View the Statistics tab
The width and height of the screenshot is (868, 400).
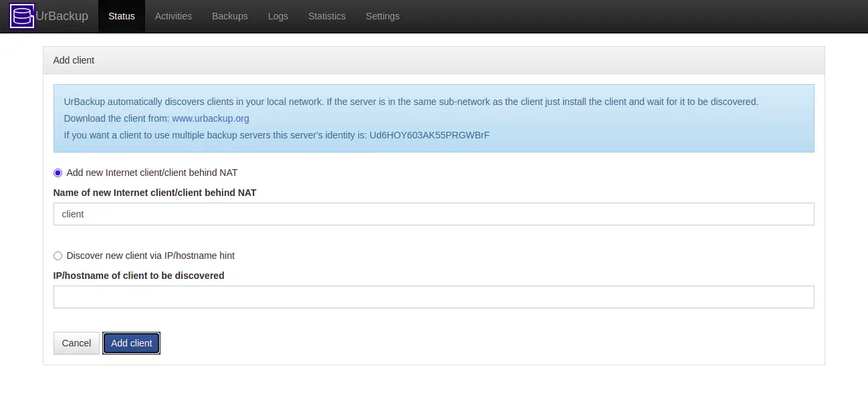pyautogui.click(x=327, y=16)
